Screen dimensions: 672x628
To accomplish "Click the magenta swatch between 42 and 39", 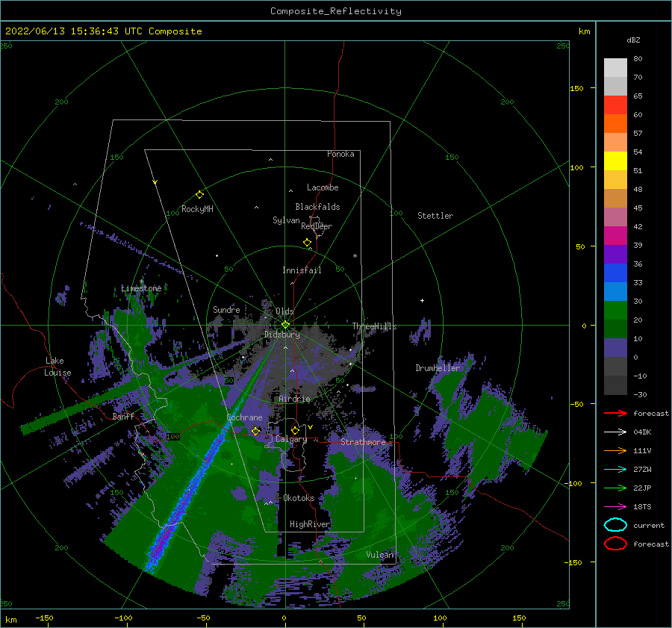I will (x=615, y=236).
